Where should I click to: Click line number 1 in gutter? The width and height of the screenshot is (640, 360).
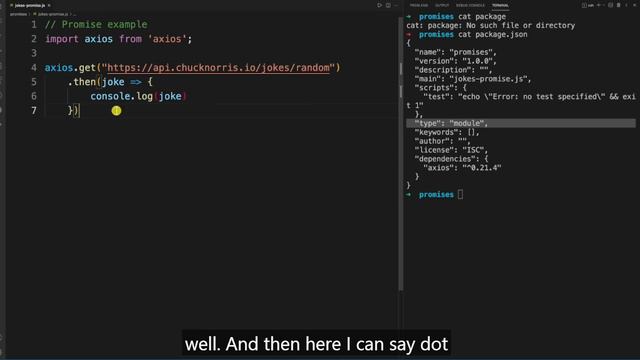tap(34, 24)
